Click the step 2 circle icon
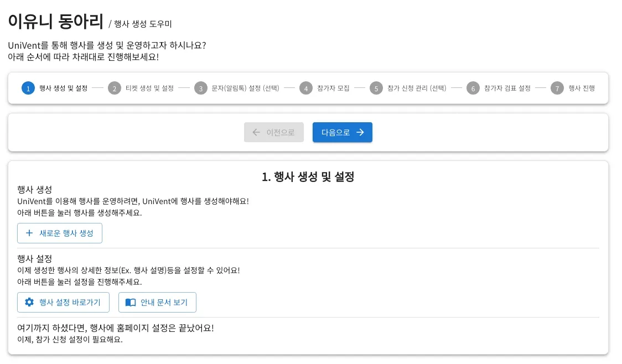 tap(114, 89)
